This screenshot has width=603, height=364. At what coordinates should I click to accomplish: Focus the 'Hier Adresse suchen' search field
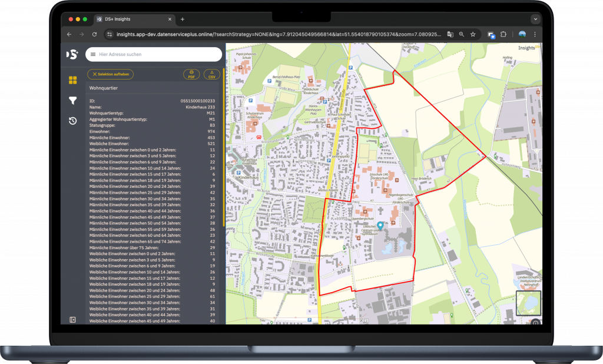click(x=156, y=54)
